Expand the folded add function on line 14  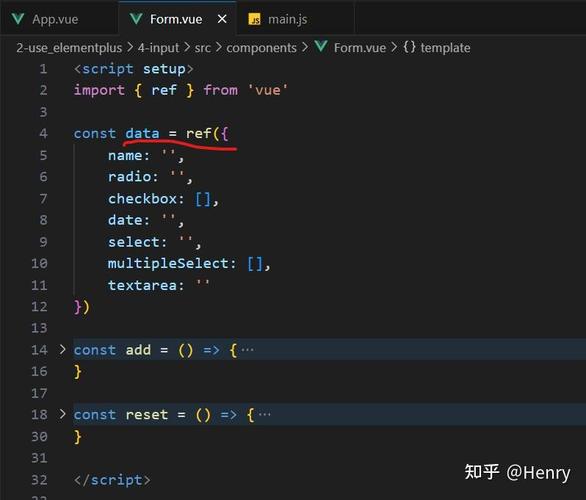pyautogui.click(x=62, y=350)
